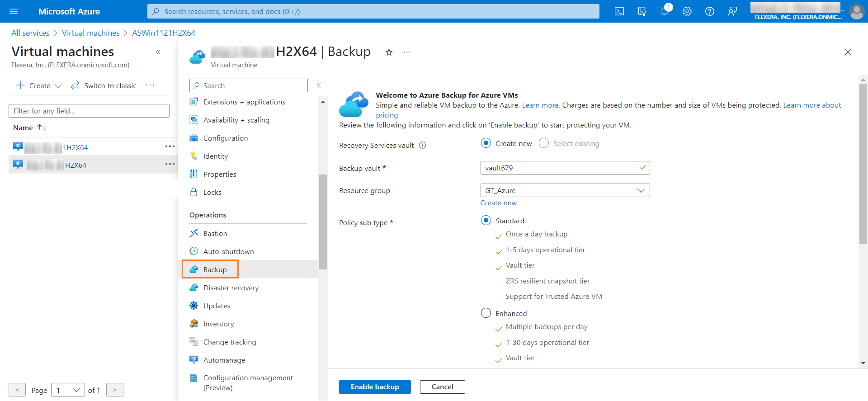Viewport: 868px width, 401px height.
Task: Open the portal hamburger menu
Action: pos(14,11)
